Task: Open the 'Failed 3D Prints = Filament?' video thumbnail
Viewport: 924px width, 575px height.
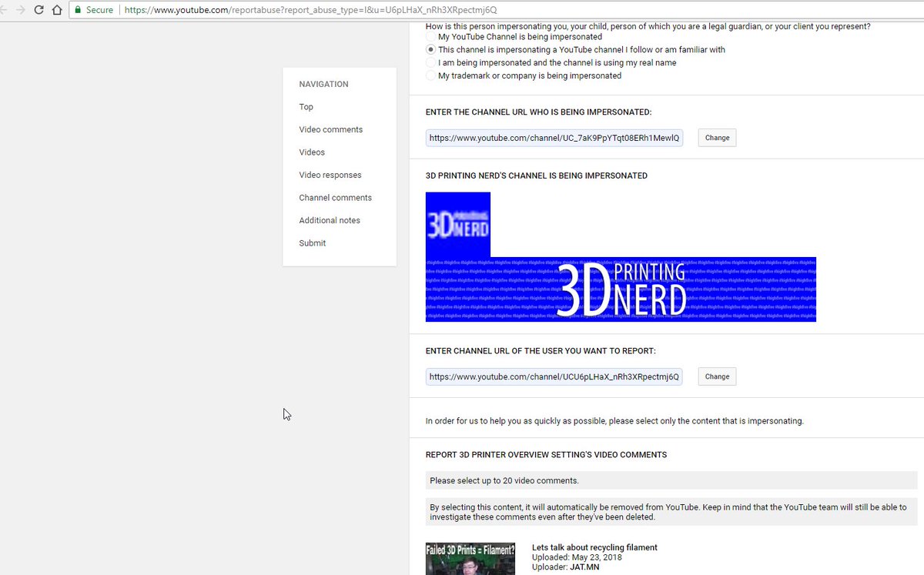Action: [x=470, y=559]
